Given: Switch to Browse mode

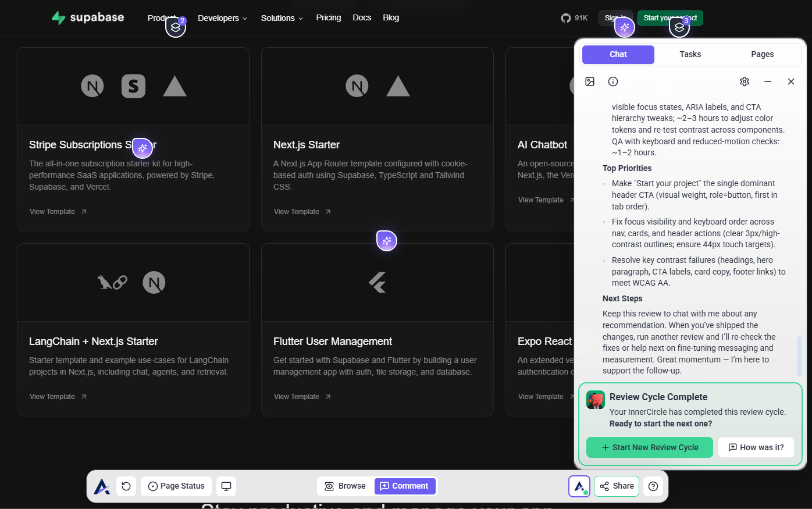Looking at the screenshot, I should coord(346,486).
